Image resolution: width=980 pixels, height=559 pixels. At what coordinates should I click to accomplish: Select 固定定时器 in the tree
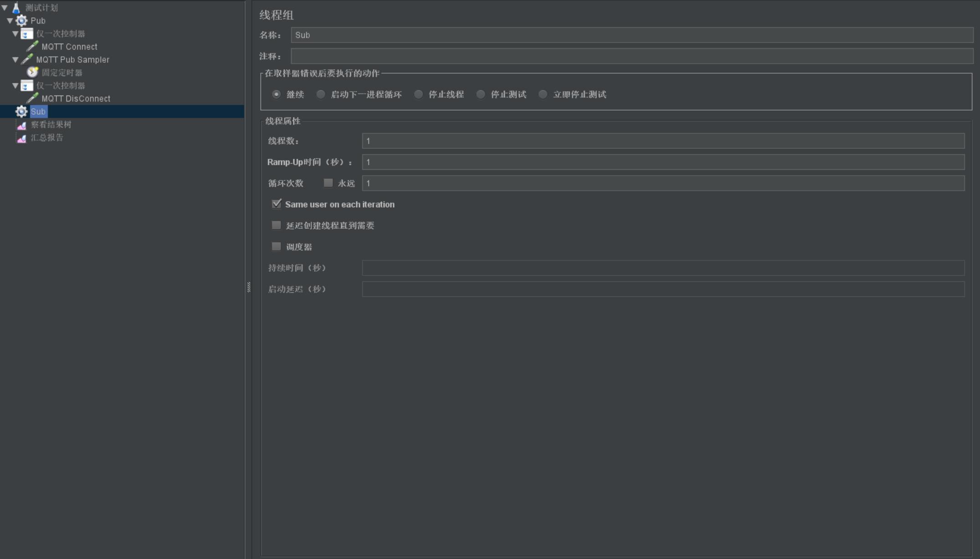click(62, 72)
